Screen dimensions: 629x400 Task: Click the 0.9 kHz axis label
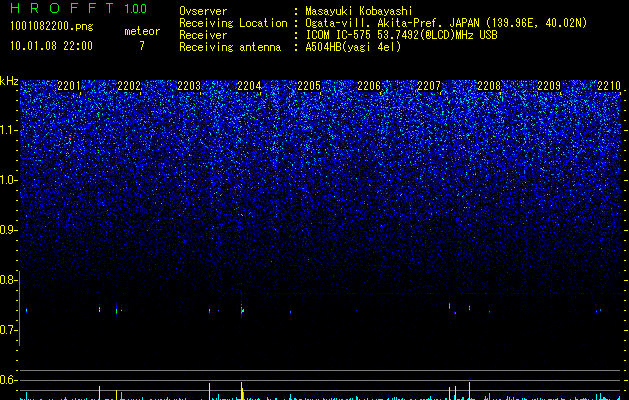(8, 230)
